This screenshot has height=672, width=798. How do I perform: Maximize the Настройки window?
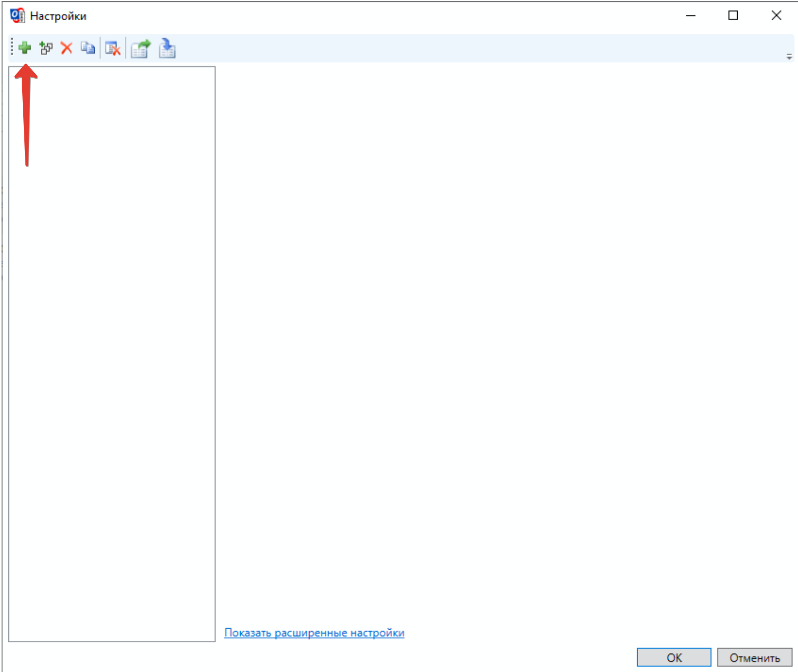[x=733, y=16]
